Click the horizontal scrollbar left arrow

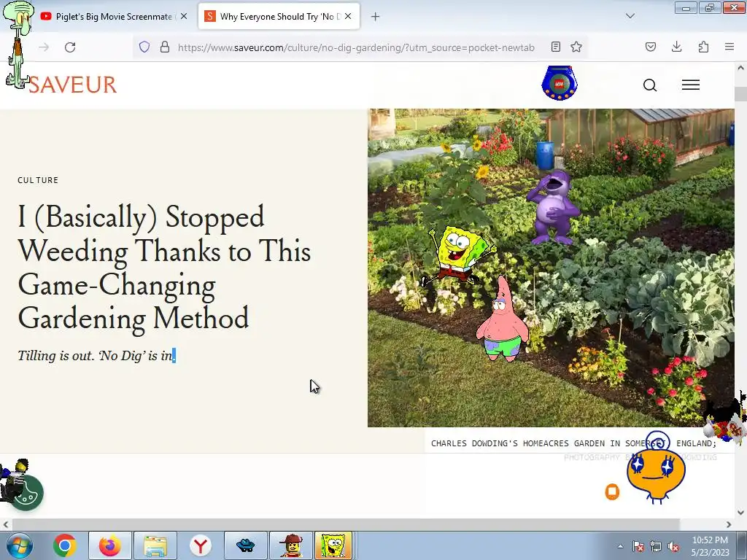click(x=6, y=524)
